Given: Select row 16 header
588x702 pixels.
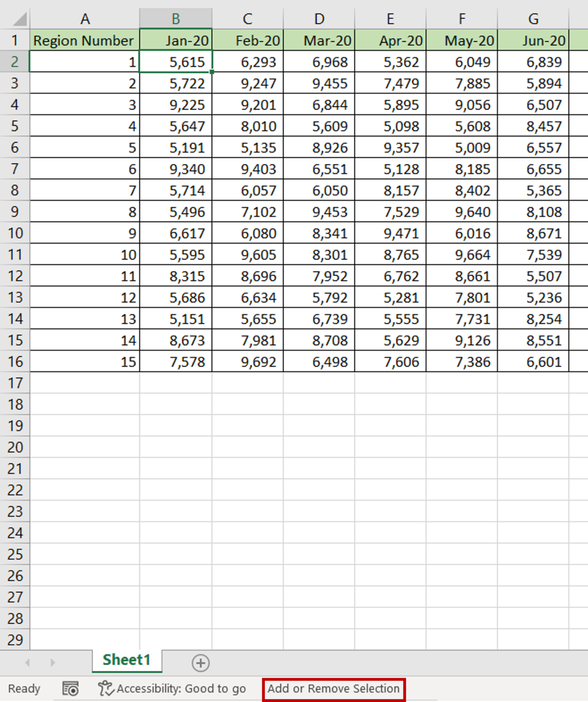Looking at the screenshot, I should point(15,362).
